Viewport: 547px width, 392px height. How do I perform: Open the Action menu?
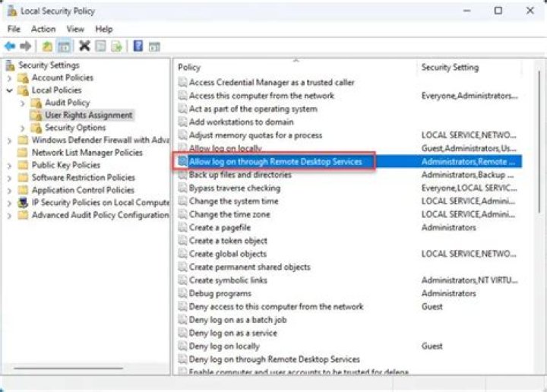(43, 29)
